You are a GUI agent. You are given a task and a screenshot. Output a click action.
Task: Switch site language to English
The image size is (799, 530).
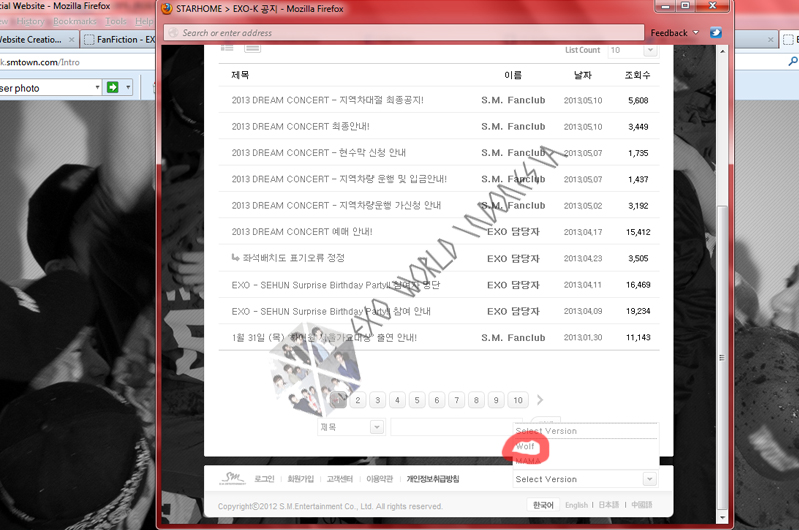point(576,505)
